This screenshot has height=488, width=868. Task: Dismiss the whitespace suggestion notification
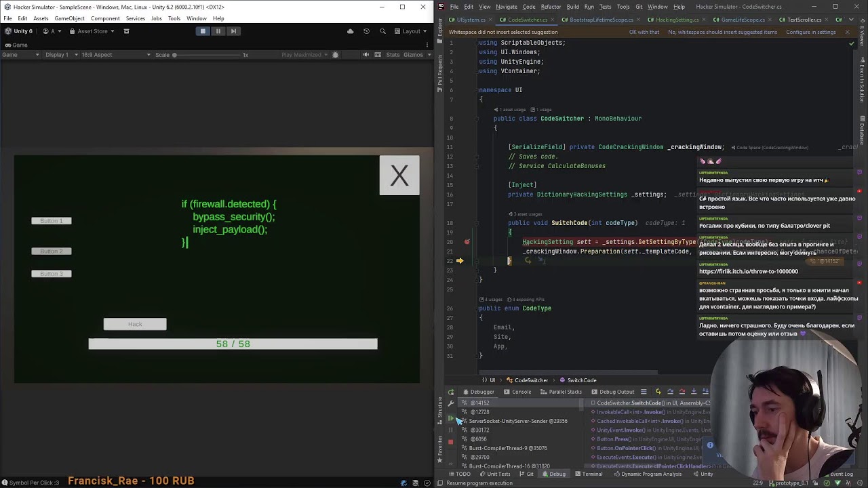pos(846,32)
